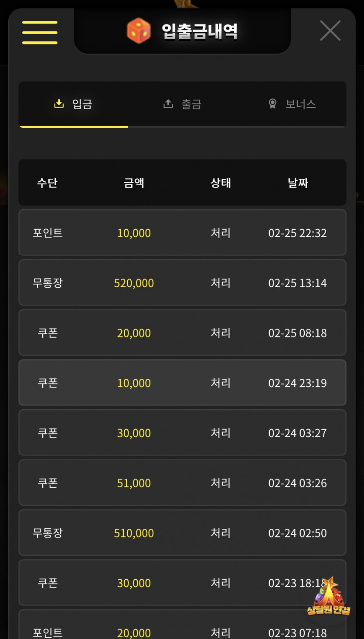Click the 입출금내역 title text

pos(200,31)
